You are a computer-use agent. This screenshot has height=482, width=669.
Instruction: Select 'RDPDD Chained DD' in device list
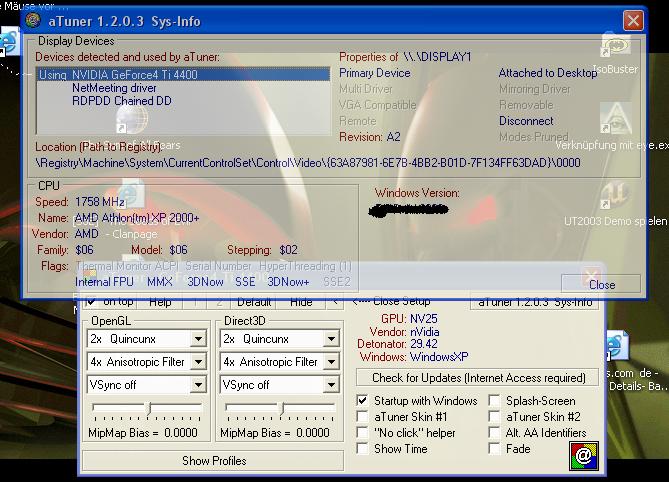pyautogui.click(x=122, y=101)
